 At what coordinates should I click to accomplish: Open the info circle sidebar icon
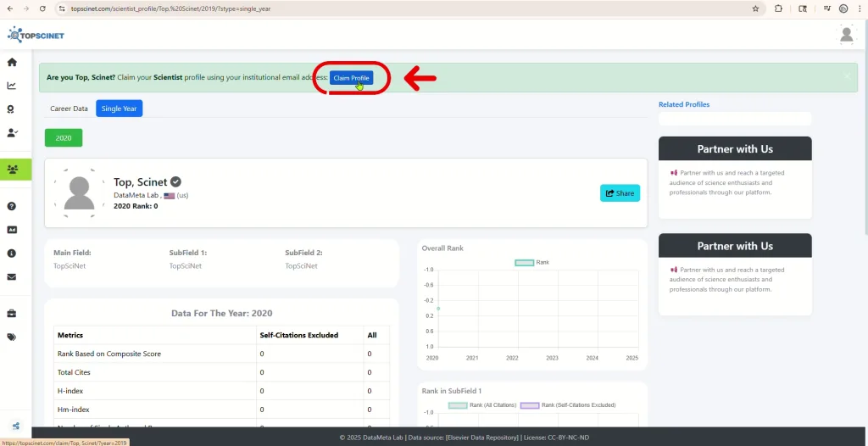tap(12, 254)
